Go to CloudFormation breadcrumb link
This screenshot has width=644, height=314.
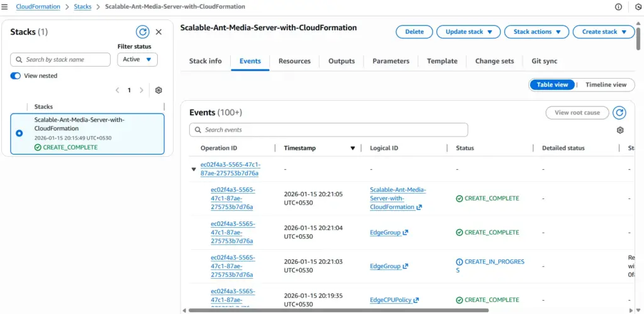click(38, 6)
